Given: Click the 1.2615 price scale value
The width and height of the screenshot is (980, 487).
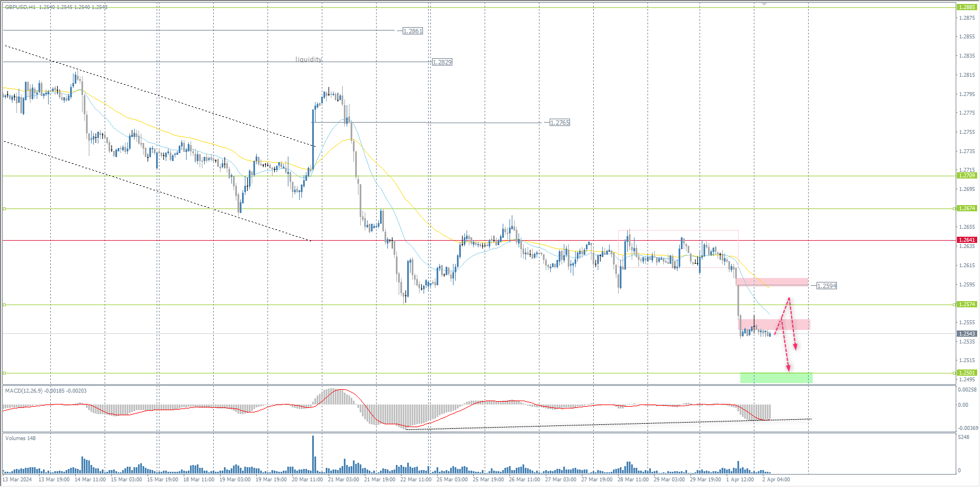Looking at the screenshot, I should [968, 266].
